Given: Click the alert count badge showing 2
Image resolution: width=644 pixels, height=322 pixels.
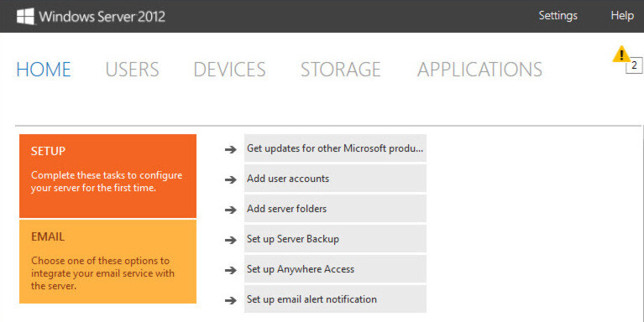Looking at the screenshot, I should click(634, 65).
